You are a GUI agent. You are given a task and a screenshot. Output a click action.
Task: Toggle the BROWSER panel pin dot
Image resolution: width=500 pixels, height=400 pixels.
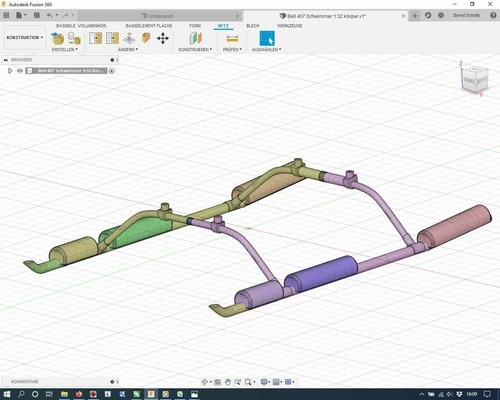click(112, 60)
